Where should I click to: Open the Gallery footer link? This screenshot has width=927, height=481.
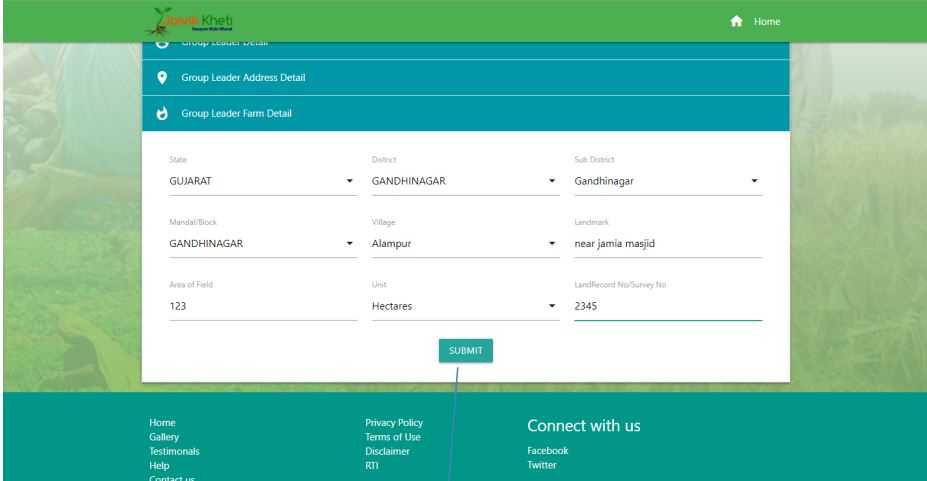coord(164,437)
